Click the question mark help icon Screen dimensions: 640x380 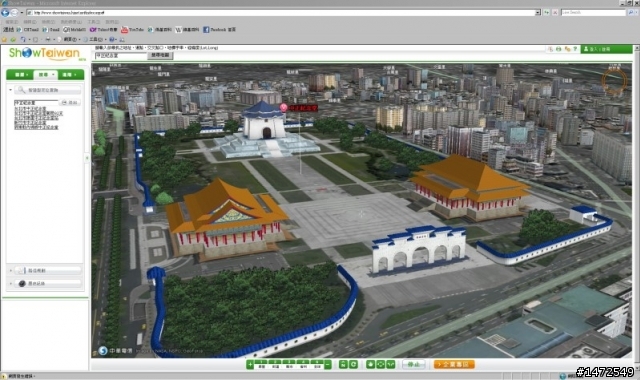pyautogui.click(x=575, y=49)
